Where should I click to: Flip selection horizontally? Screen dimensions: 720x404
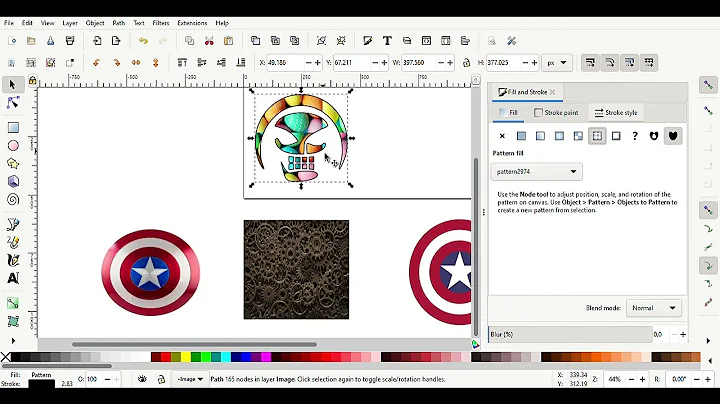pyautogui.click(x=136, y=62)
